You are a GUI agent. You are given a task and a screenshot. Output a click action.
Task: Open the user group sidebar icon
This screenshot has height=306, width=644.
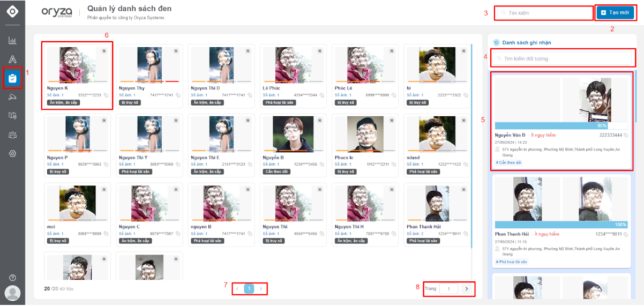pos(12,135)
